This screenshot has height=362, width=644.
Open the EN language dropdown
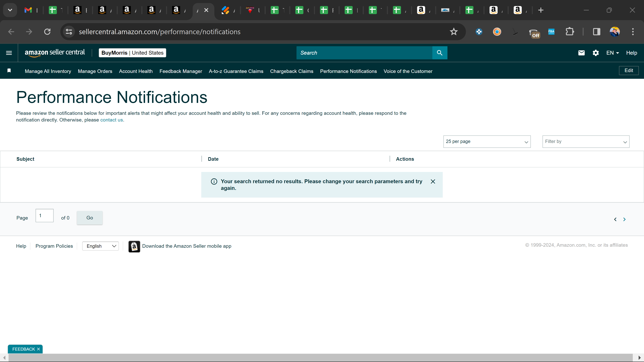612,53
